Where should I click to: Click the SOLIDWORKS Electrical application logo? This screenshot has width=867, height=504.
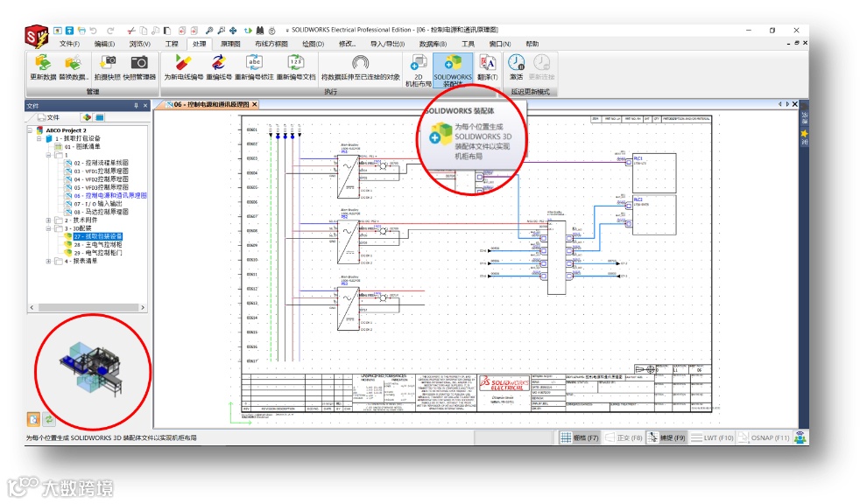(x=37, y=37)
